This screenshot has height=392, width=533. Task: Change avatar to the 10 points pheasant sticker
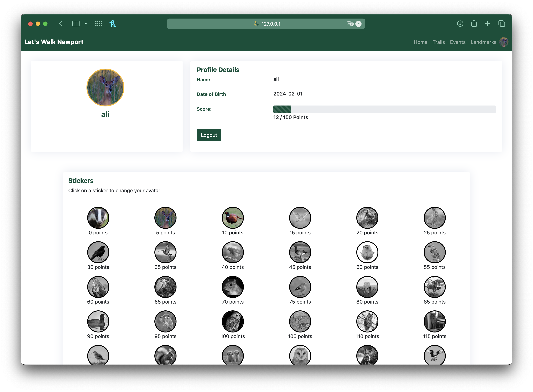coord(233,218)
